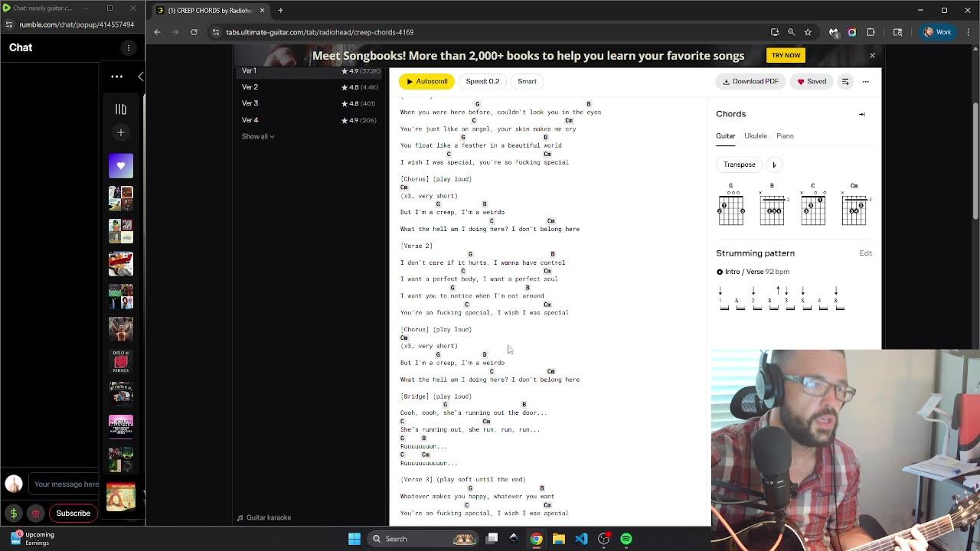Viewport: 980px width, 551px height.
Task: Click the red gift icon in chat
Action: [x=35, y=514]
